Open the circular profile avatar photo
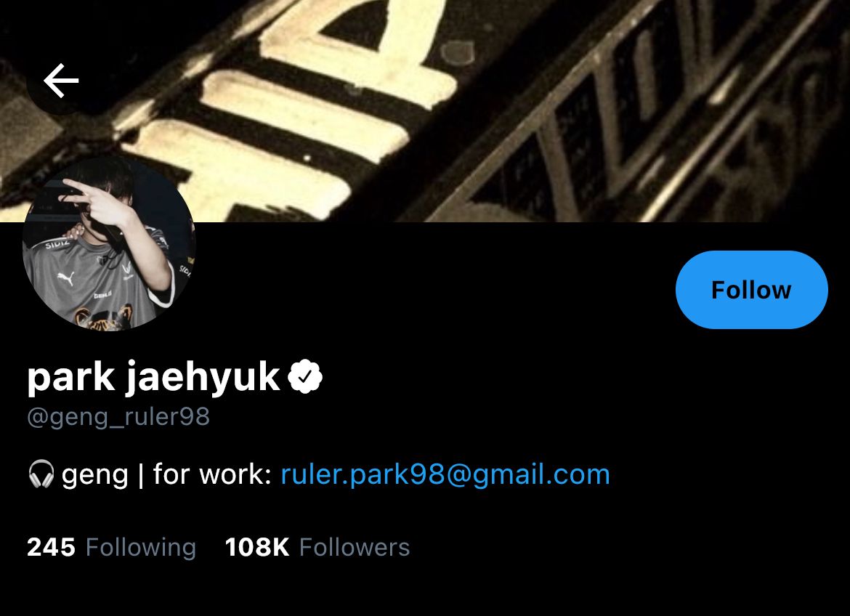Screen dimensions: 850x616 pos(109,244)
